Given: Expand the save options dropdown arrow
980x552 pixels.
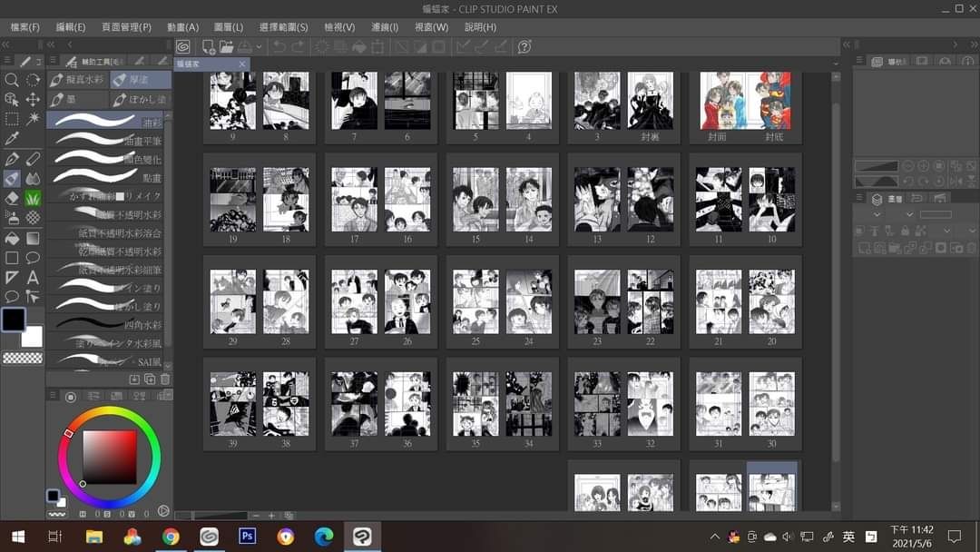Looking at the screenshot, I should point(259,47).
